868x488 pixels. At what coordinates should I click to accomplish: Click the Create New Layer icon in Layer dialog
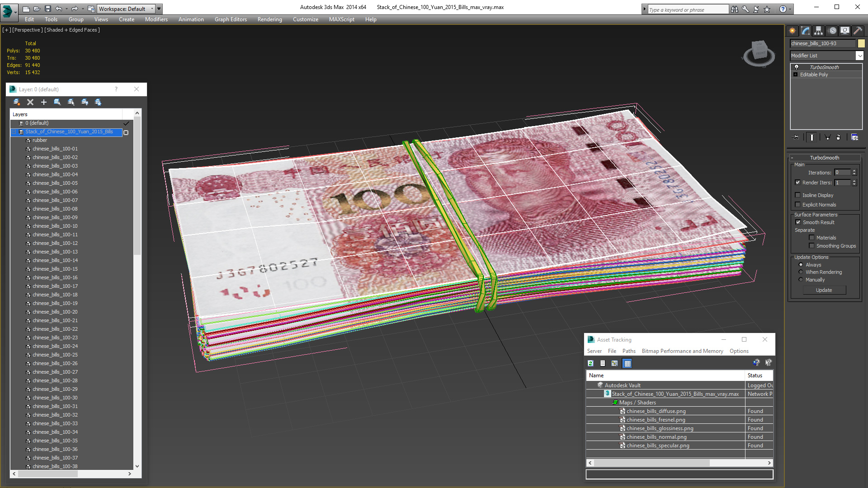(x=17, y=102)
